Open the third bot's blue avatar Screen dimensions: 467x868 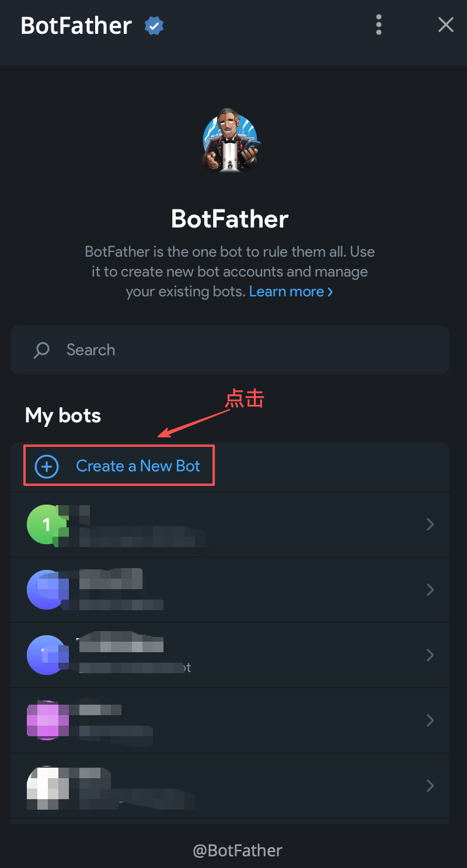pos(47,655)
